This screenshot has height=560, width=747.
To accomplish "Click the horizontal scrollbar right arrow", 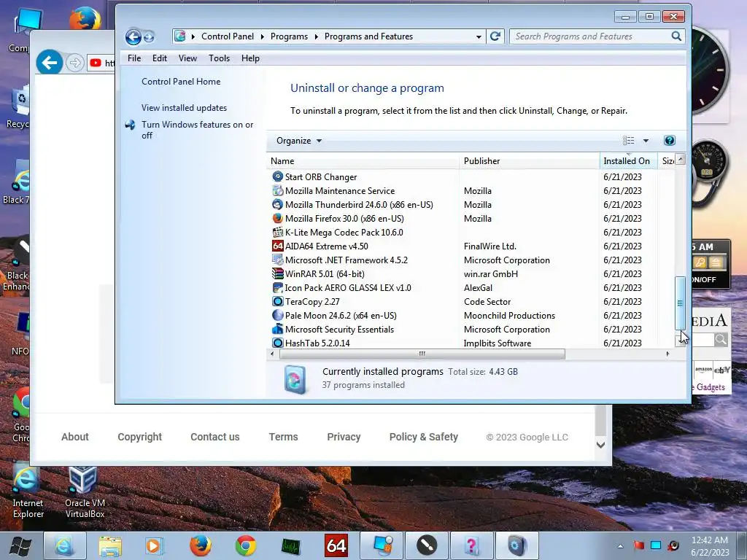I will click(667, 354).
